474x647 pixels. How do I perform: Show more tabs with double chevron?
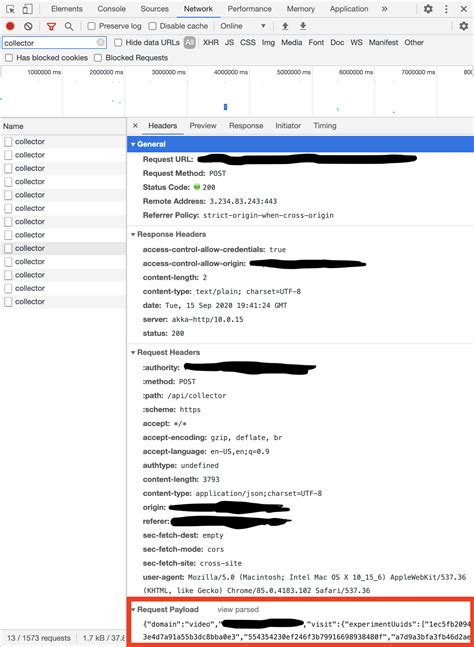[x=384, y=9]
